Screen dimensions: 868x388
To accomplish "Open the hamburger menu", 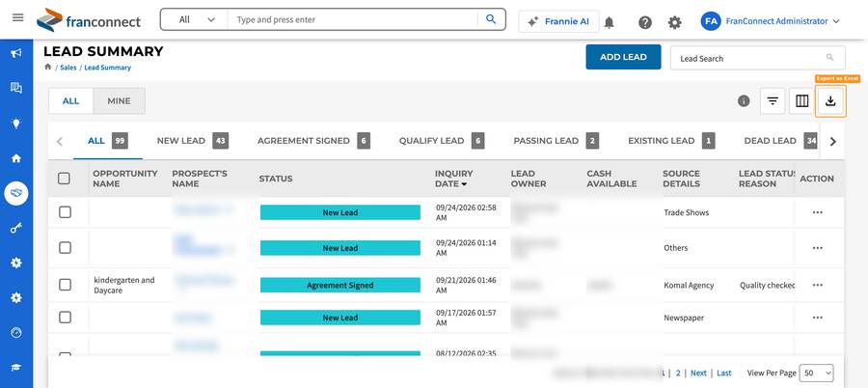I will [17, 17].
